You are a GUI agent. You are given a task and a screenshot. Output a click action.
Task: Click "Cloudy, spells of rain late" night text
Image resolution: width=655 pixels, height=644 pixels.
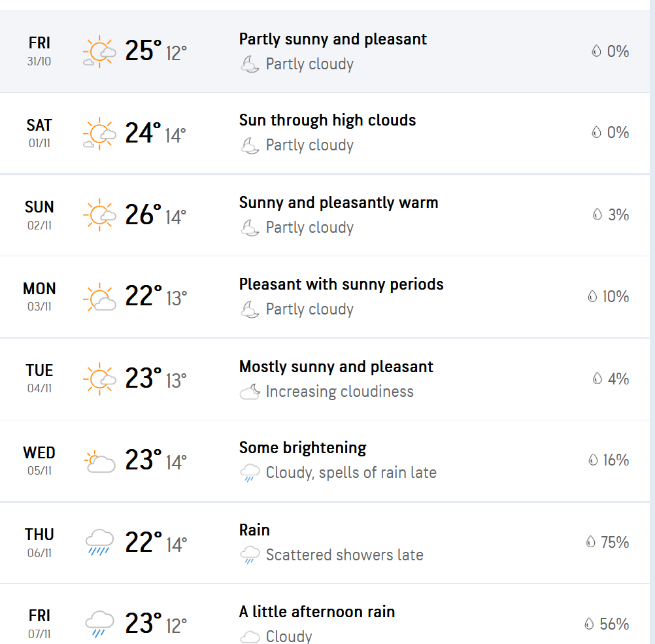coord(351,473)
